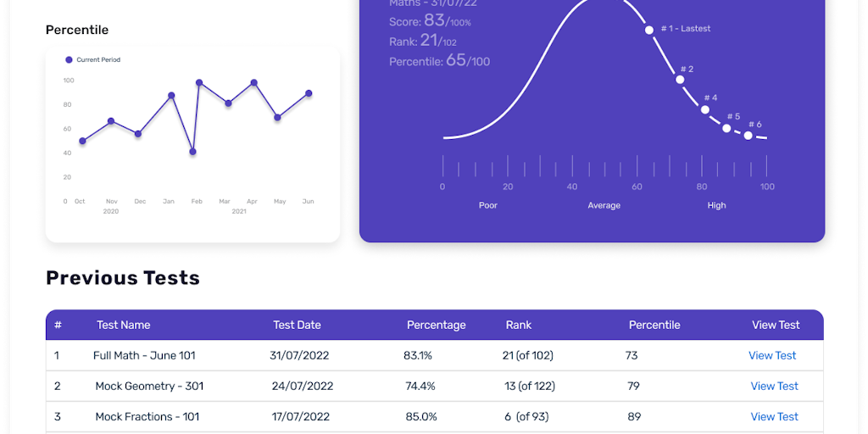
Task: Select the #2 marker on bell curve
Action: tap(680, 80)
